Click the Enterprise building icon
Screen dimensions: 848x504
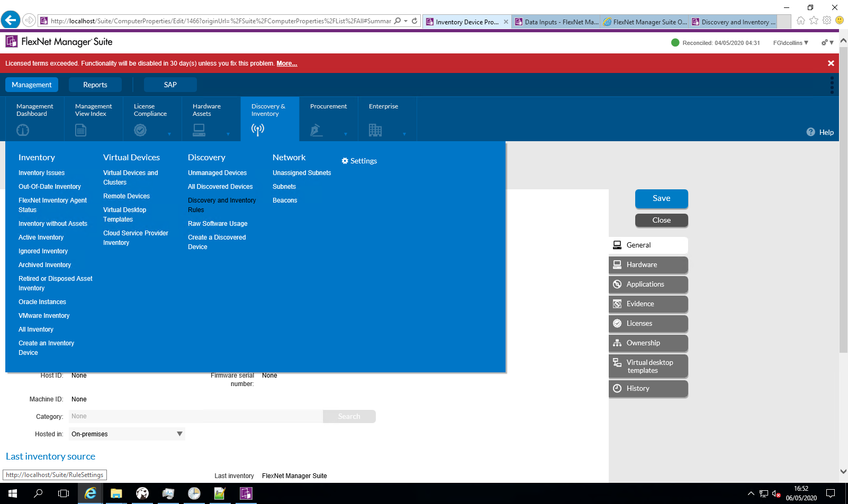tap(375, 130)
